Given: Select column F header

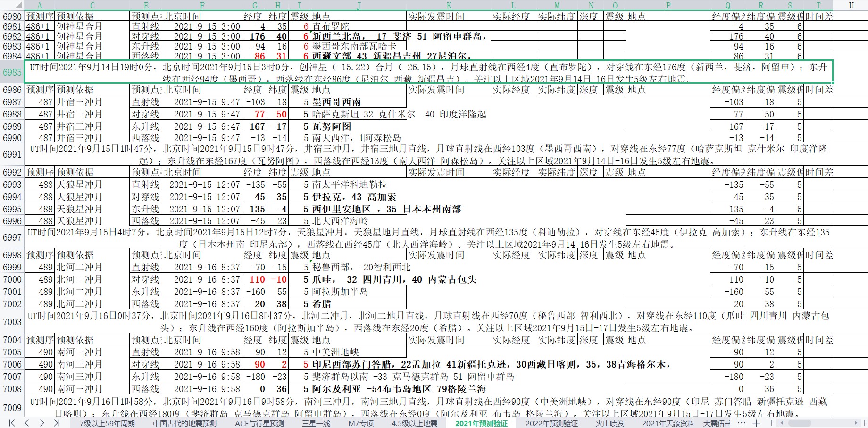Looking at the screenshot, I should tap(202, 5).
